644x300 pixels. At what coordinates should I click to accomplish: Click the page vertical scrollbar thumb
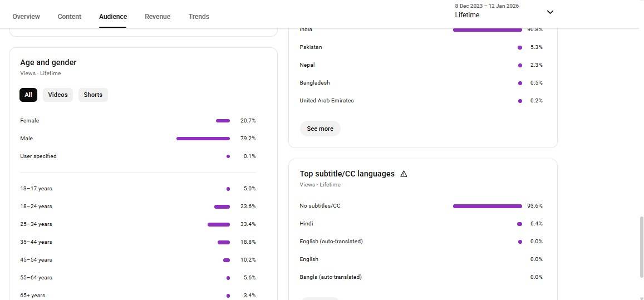(x=641, y=248)
